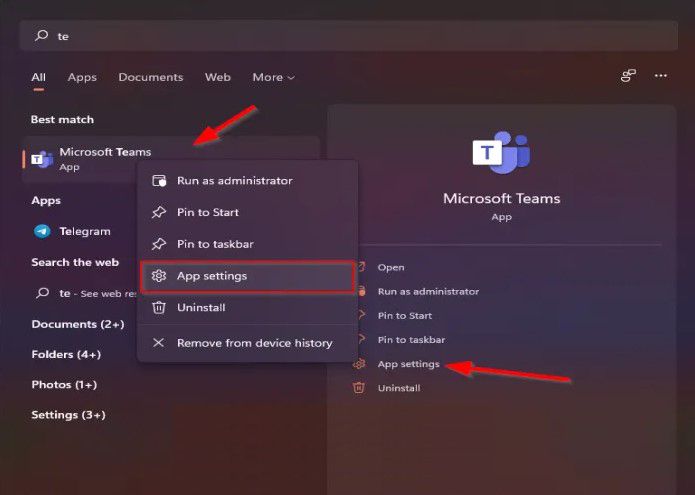Click App settings in right details panel
695x495 pixels.
[x=408, y=364]
